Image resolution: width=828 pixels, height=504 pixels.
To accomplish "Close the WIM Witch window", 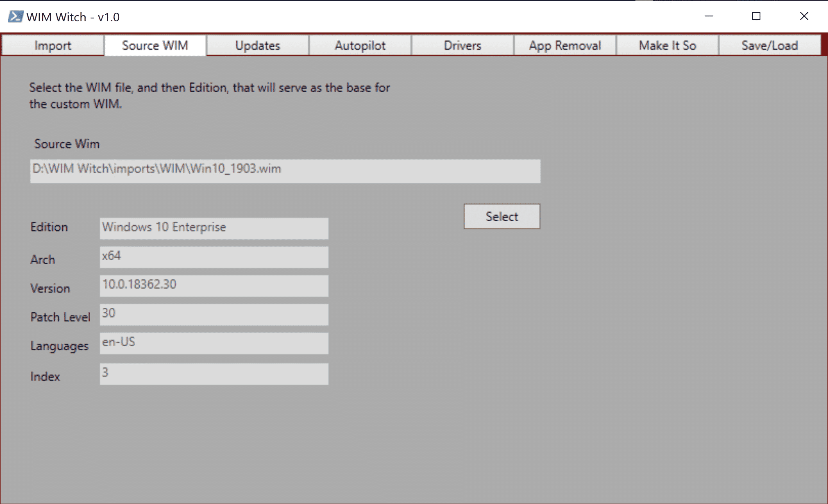I will (x=804, y=16).
